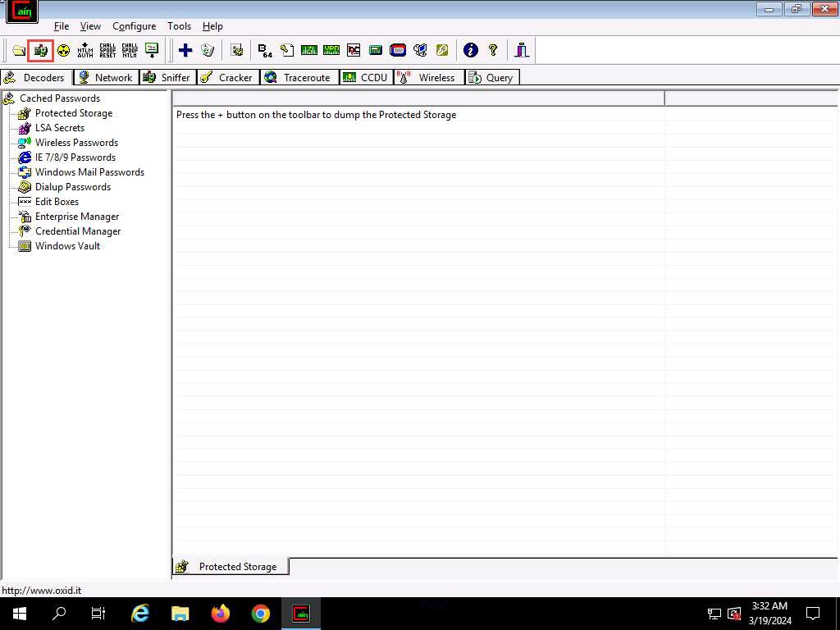Select Wireless Passwords in the tree
The width and height of the screenshot is (840, 630).
tap(76, 143)
